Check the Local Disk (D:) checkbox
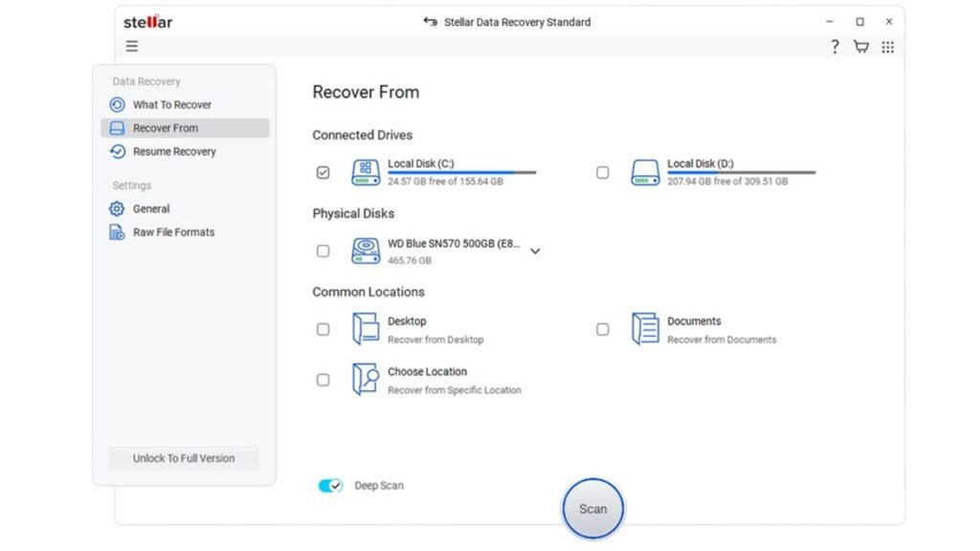 (x=603, y=172)
